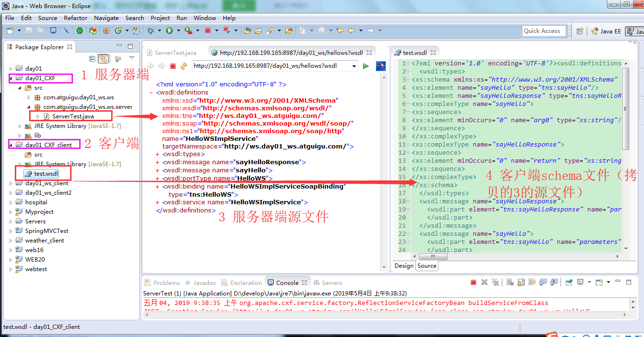Click the New Java Package icon

click(x=106, y=31)
